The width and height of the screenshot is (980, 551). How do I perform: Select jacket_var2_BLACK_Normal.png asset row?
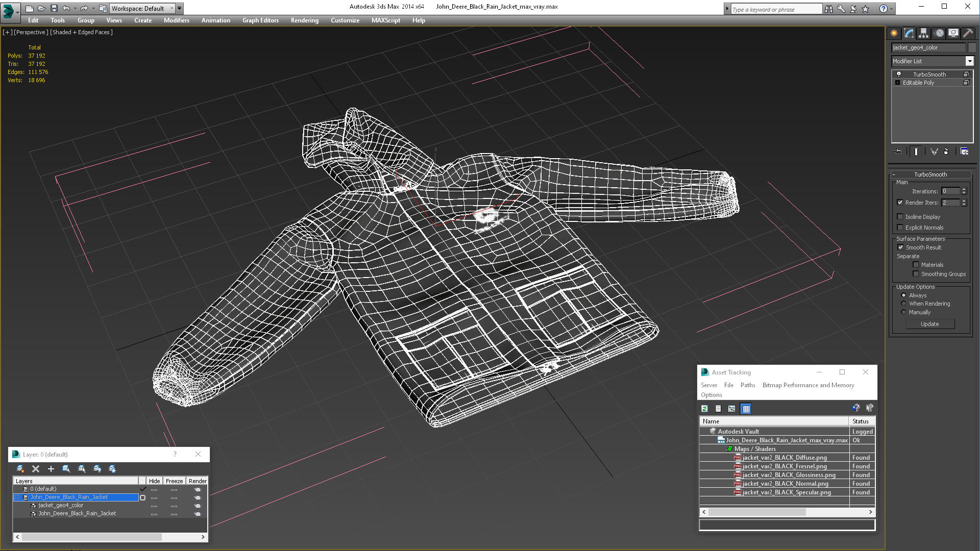pyautogui.click(x=785, y=484)
